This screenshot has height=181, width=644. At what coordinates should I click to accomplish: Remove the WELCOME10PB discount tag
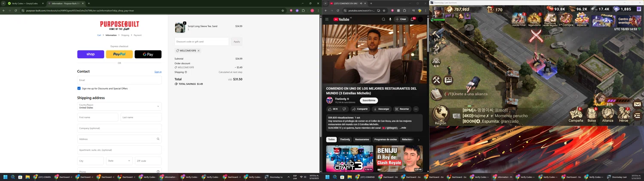198,51
